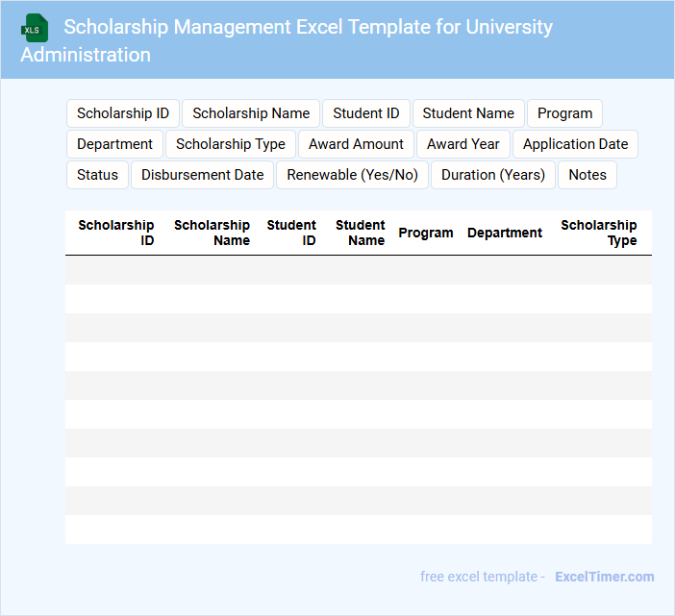Select the Scholarship ID tag
Viewport: 675px width, 616px height.
(123, 113)
